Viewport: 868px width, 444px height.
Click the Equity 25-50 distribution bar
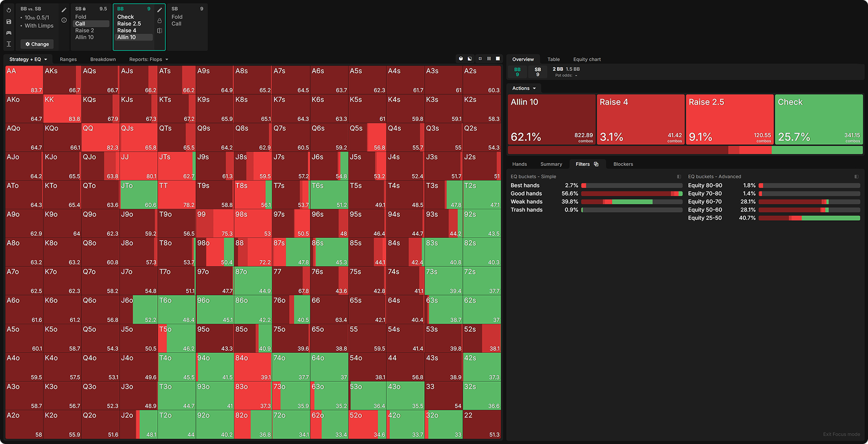tap(809, 218)
